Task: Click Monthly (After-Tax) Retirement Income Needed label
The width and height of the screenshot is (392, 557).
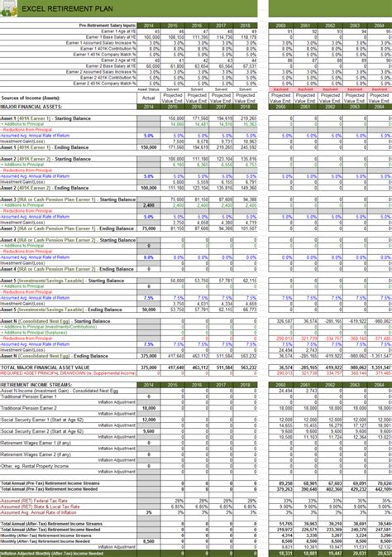Action: click(45, 541)
